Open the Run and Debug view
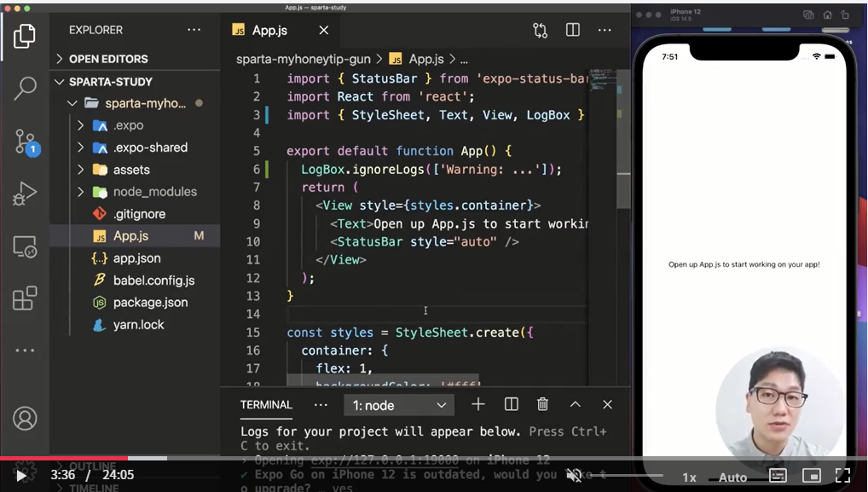The height and width of the screenshot is (492, 868). [x=25, y=194]
